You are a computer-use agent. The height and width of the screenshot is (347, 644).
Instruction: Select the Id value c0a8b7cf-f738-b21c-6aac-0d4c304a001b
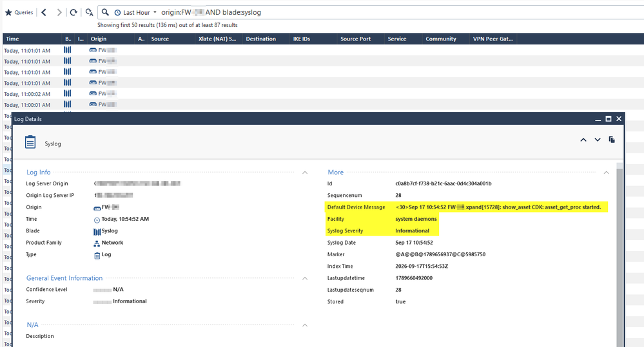pos(443,183)
